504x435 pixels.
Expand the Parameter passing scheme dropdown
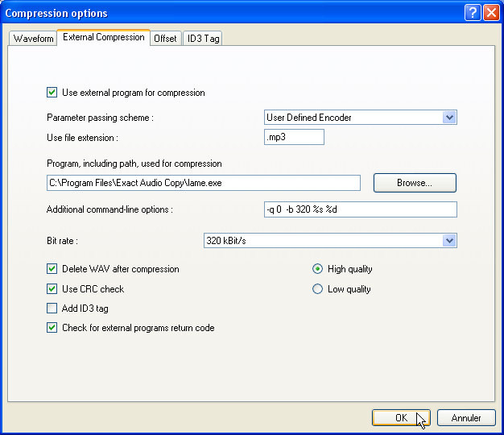(x=449, y=118)
